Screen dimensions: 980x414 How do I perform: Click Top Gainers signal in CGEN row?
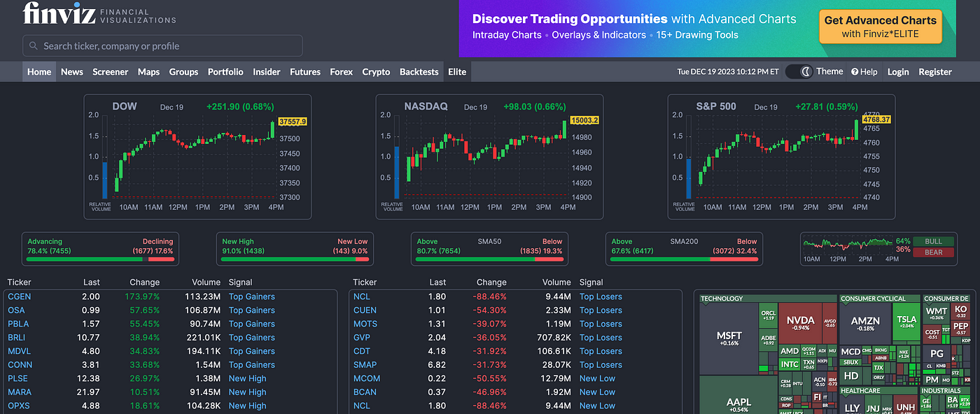point(252,297)
